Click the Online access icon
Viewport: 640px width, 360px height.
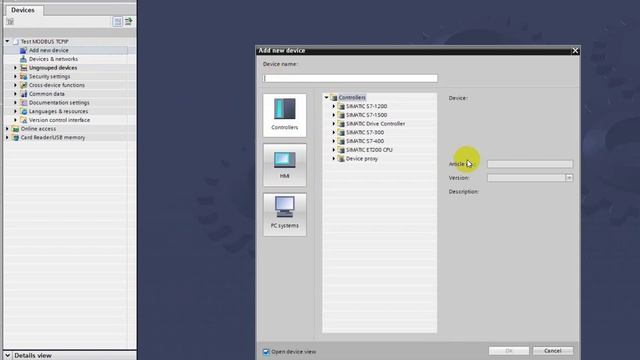click(x=16, y=129)
